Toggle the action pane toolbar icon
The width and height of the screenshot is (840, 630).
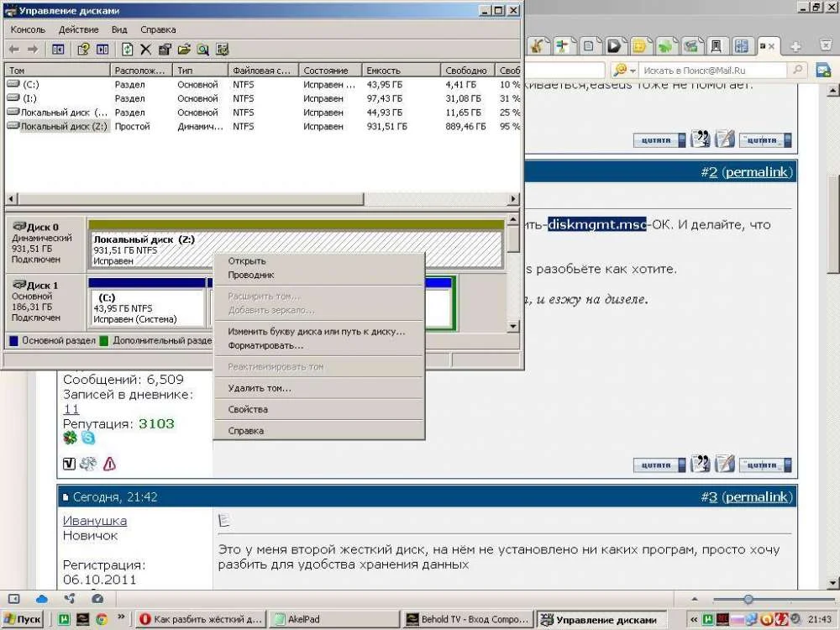(102, 50)
